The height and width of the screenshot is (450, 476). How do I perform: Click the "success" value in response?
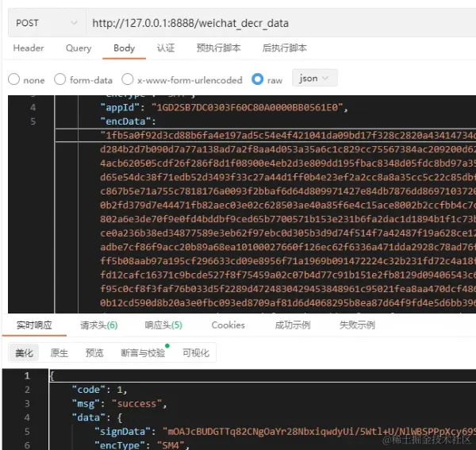click(x=136, y=404)
